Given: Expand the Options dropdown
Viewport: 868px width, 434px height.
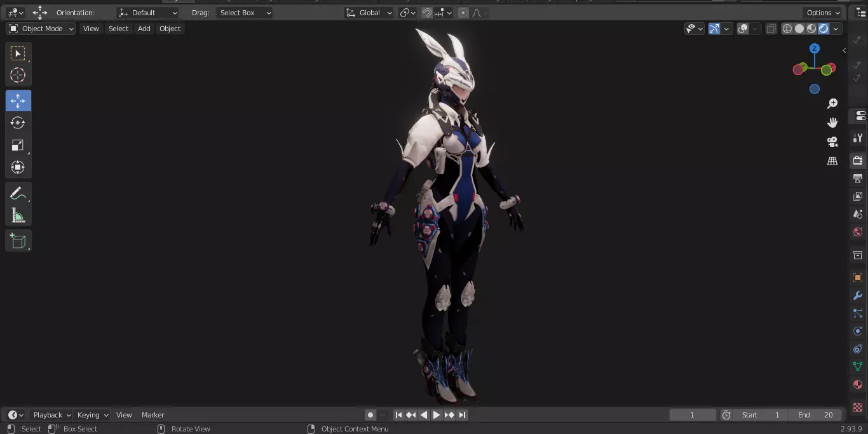Looking at the screenshot, I should pyautogui.click(x=824, y=13).
